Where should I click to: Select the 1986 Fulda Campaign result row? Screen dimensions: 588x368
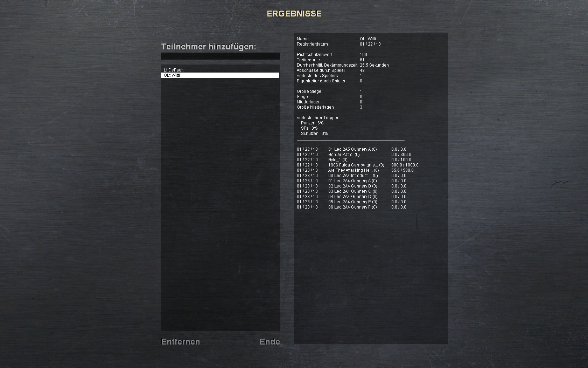(356, 165)
